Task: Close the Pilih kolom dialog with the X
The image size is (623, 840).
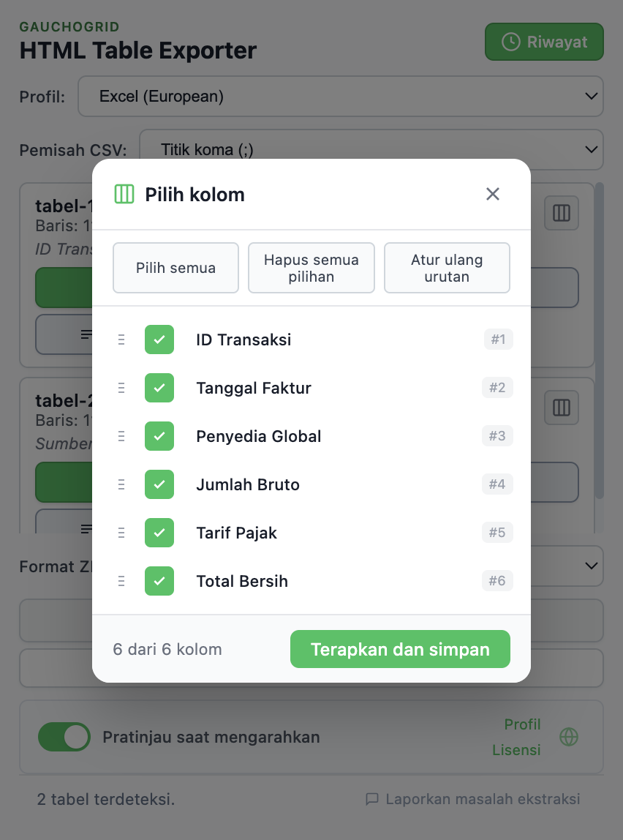Action: pos(492,194)
